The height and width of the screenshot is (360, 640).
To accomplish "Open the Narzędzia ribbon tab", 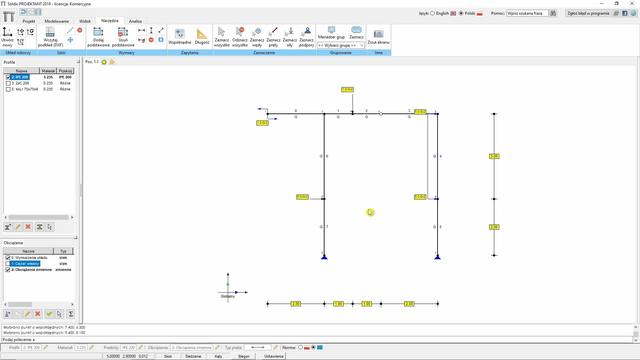I will pos(110,21).
